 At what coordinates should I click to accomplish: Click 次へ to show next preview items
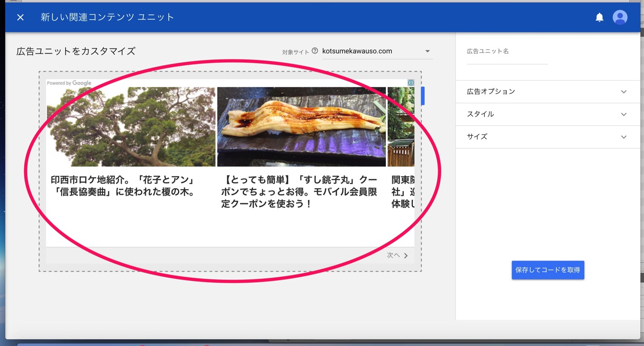(x=398, y=255)
